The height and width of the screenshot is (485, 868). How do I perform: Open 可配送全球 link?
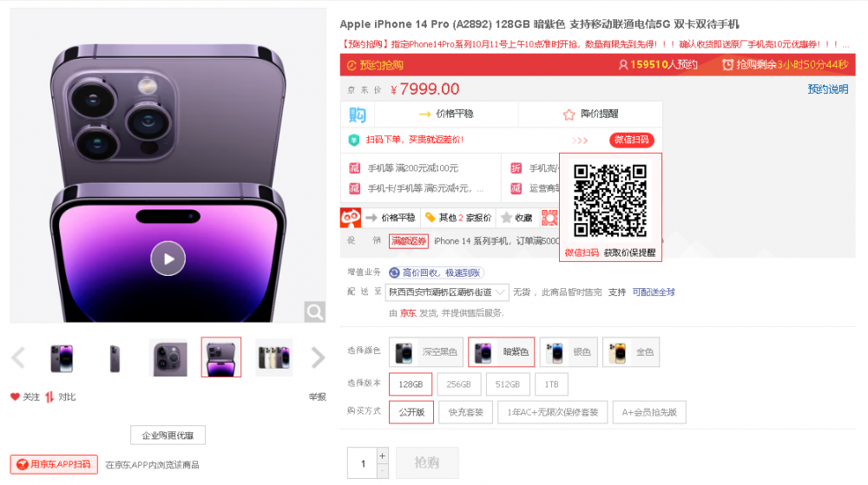[x=654, y=292]
